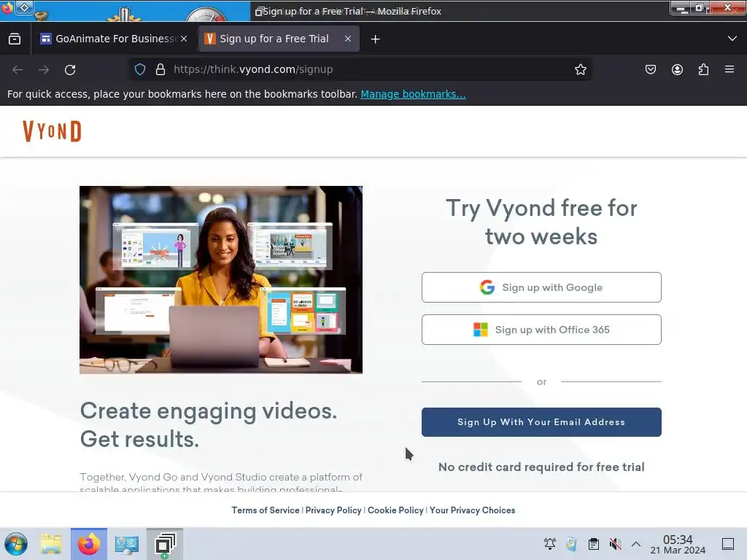
Task: Open the Extensions puzzle icon
Action: [703, 69]
